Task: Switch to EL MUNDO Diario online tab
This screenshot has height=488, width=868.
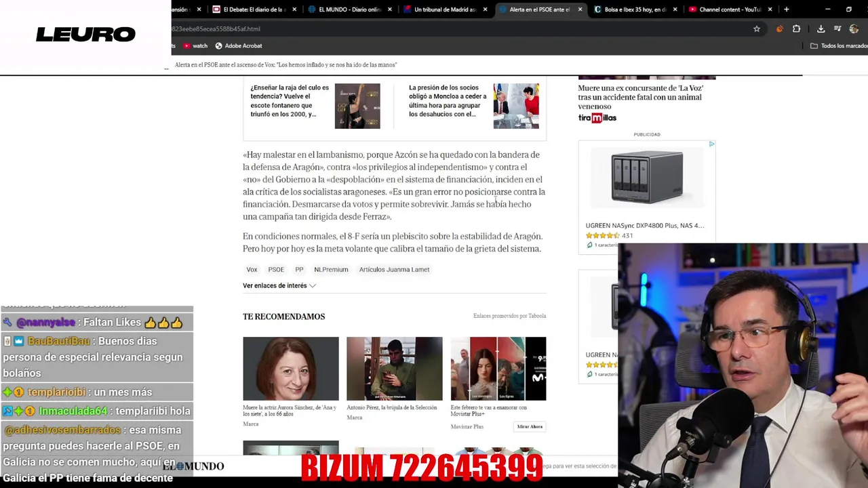Action: 349,9
